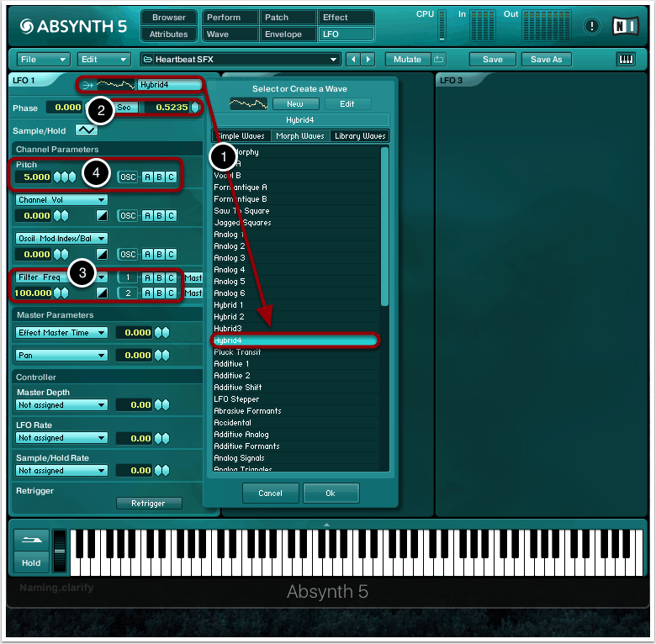Switch to the Envelope window tab
Screen dimensions: 656x644
[283, 34]
